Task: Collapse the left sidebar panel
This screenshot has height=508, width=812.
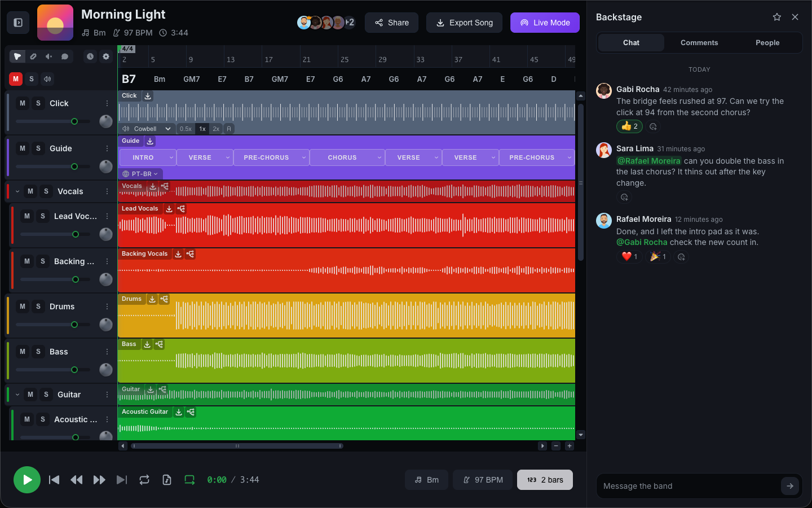Action: coord(18,23)
